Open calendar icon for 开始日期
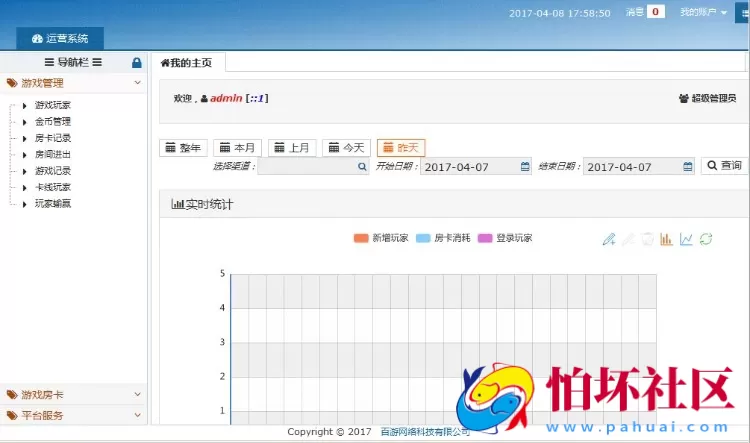 point(525,166)
